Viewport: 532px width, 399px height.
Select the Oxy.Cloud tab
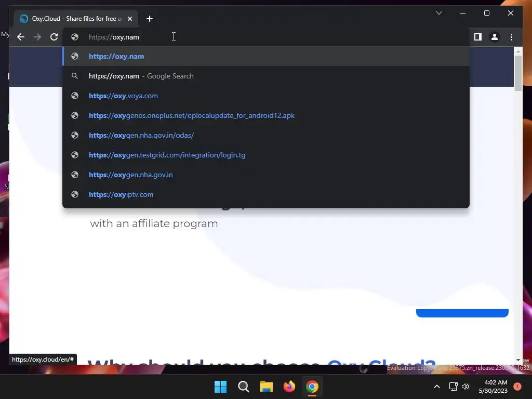(x=76, y=19)
